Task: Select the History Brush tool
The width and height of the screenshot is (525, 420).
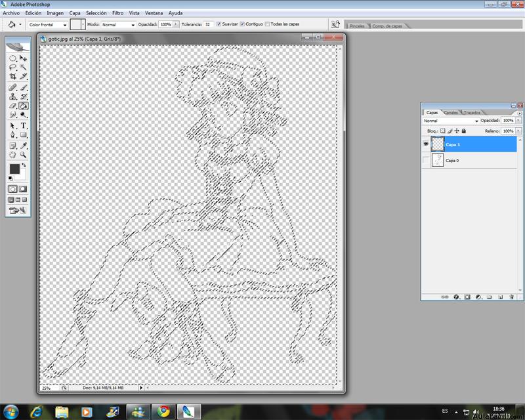Action: click(24, 96)
